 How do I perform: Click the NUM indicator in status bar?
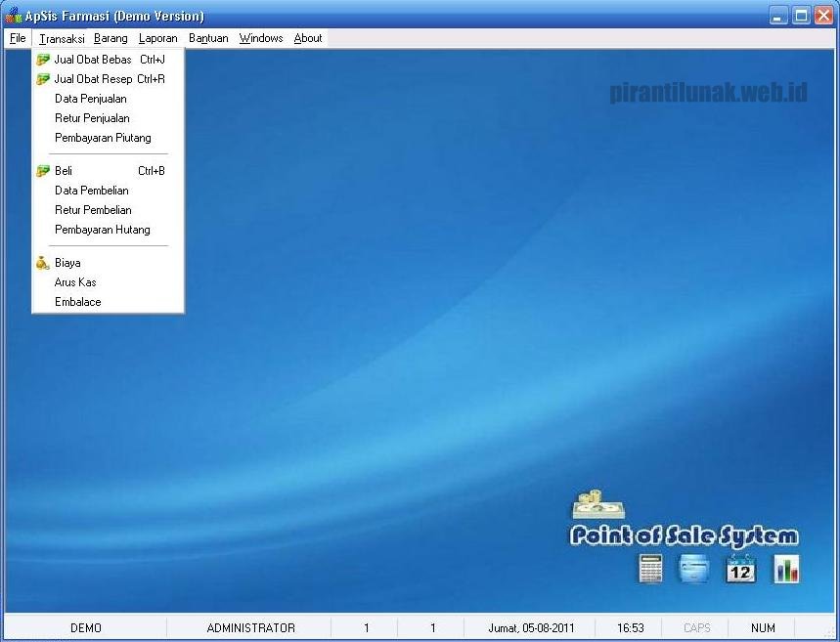pyautogui.click(x=763, y=627)
